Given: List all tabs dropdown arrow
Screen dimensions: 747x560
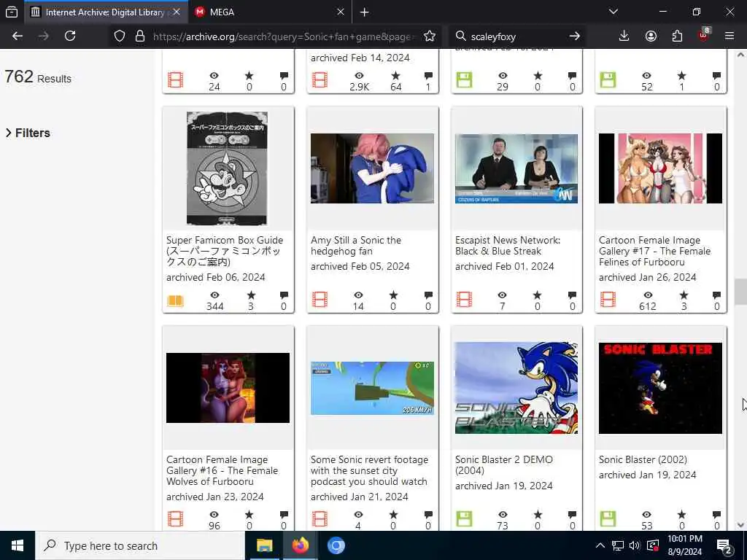Looking at the screenshot, I should [614, 12].
